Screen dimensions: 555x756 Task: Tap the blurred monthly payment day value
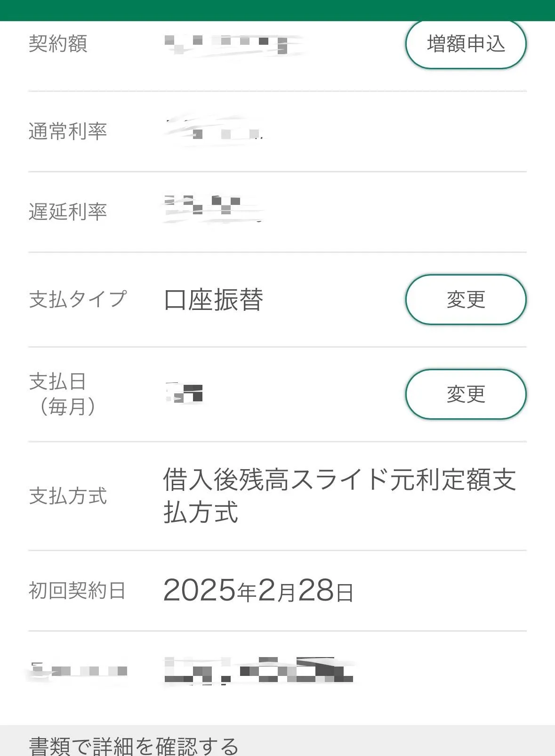[x=185, y=393]
